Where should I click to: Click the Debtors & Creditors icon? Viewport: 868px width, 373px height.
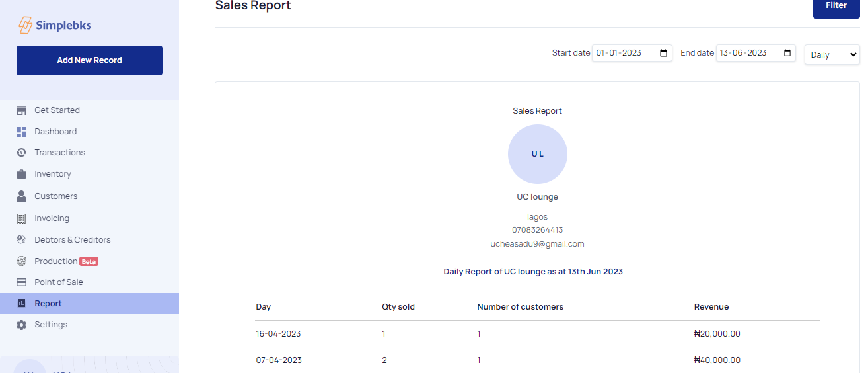[22, 240]
